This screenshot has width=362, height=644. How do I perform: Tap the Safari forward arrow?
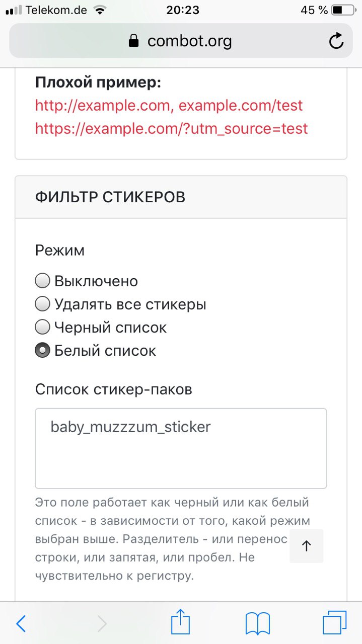(x=102, y=624)
